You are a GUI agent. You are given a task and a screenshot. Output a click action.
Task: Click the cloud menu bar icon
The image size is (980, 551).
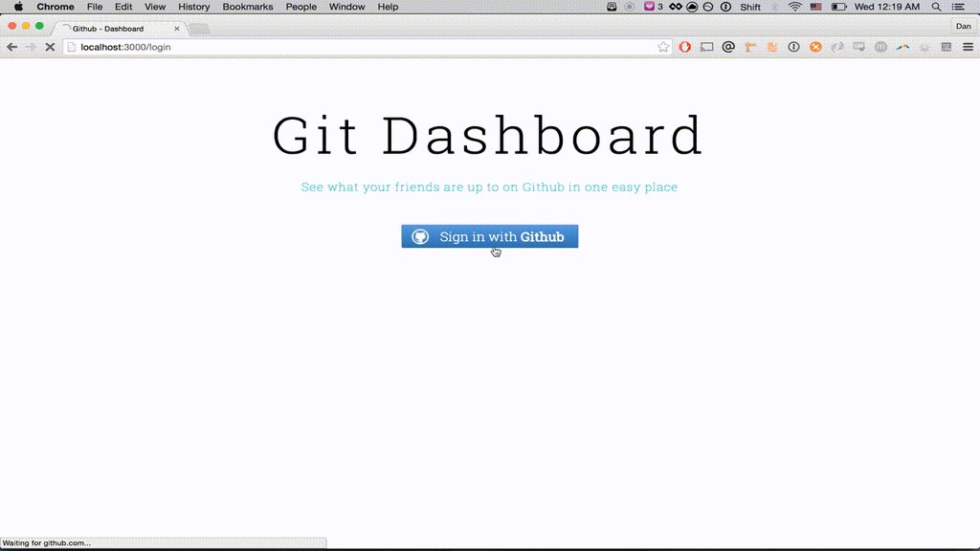click(x=692, y=7)
